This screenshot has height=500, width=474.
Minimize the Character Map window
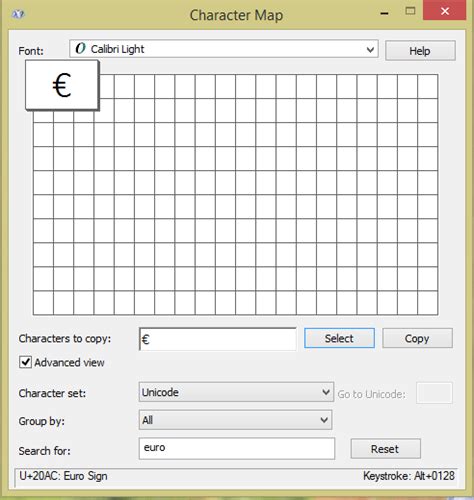384,13
